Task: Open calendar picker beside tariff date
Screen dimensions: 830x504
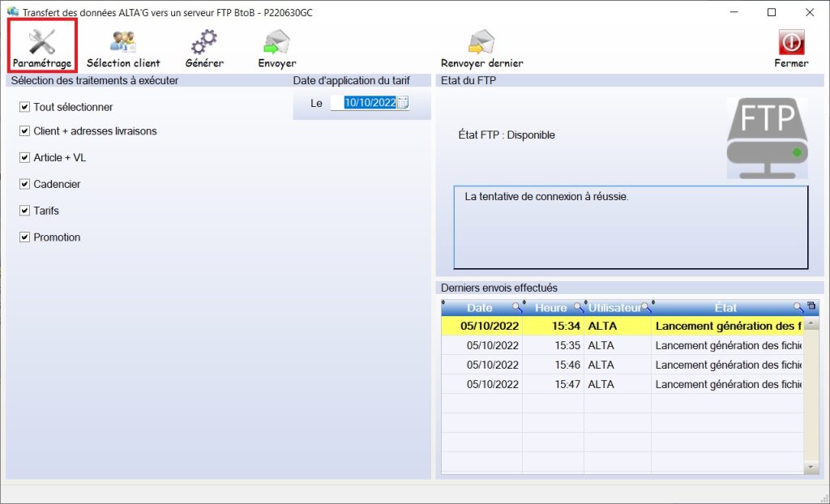Action: [403, 103]
